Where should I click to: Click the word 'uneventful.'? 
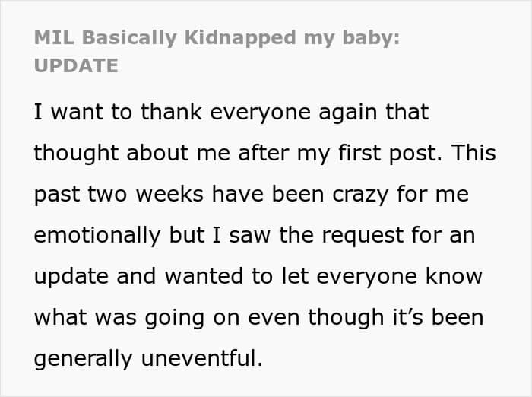click(x=202, y=358)
